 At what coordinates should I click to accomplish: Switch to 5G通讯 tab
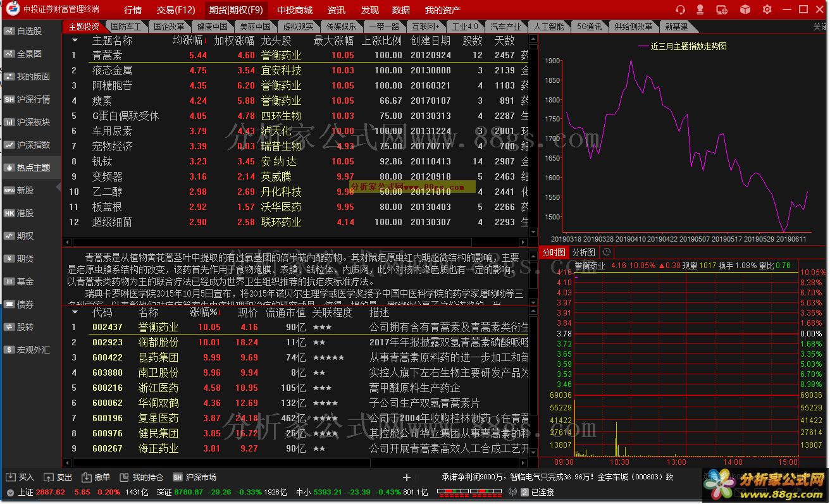coord(589,27)
